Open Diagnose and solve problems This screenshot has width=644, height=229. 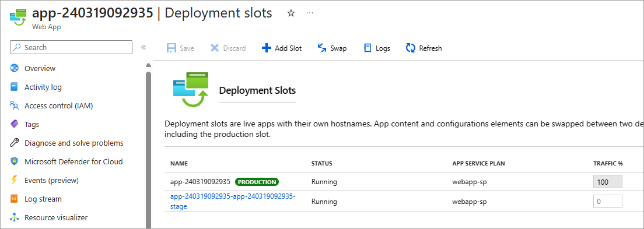point(74,143)
